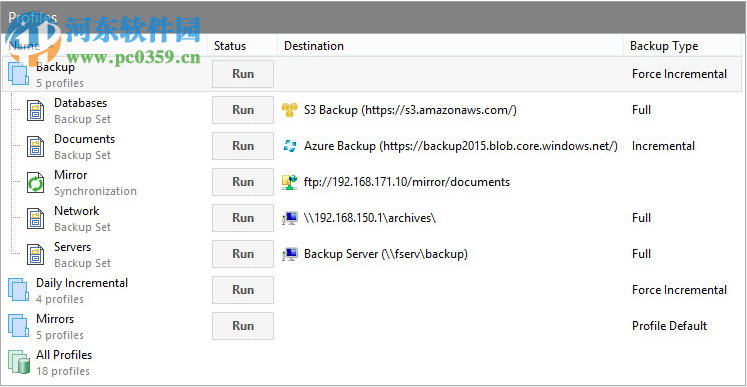Click the S3 Backup destination text
The height and width of the screenshot is (387, 747).
point(410,110)
